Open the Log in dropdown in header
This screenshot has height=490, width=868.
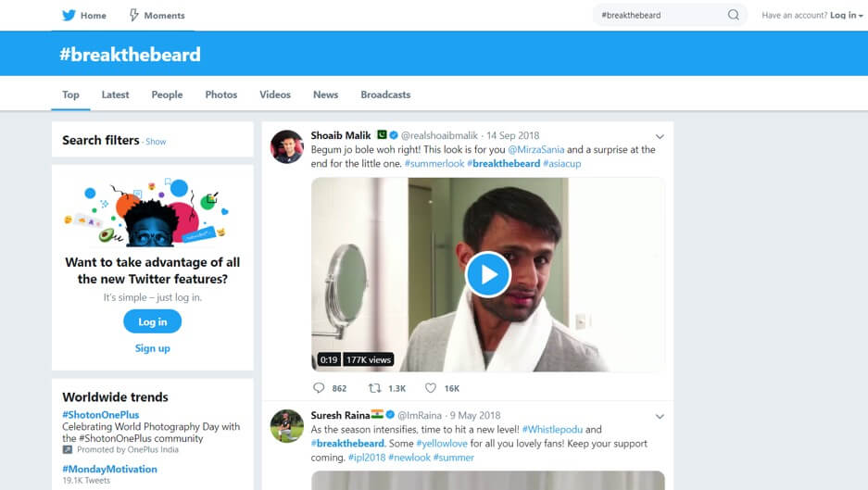847,15
